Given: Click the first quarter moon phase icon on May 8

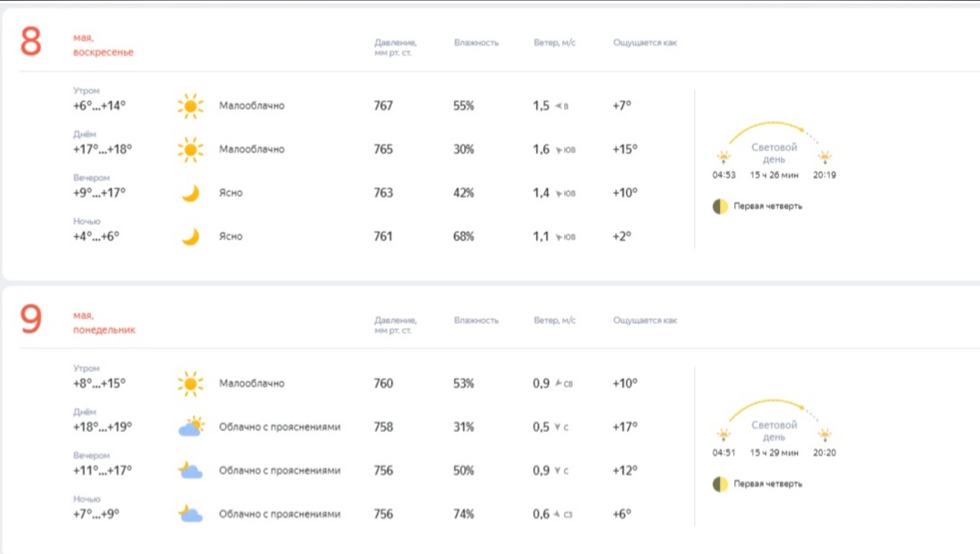Looking at the screenshot, I should (720, 206).
